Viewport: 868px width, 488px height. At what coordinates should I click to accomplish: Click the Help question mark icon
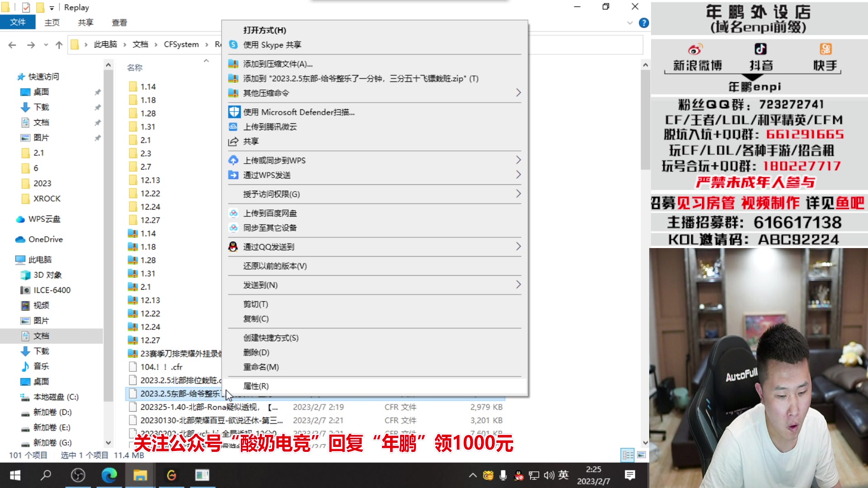tap(644, 23)
